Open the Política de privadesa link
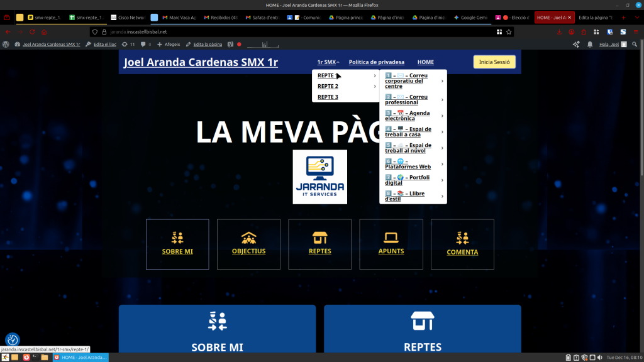 click(376, 62)
